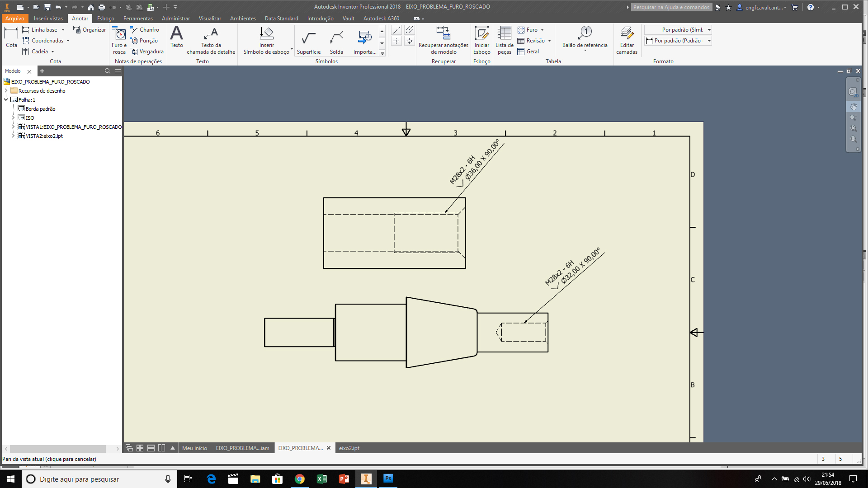Screen dimensions: 868x488
Task: Switch to the eixo2.ipt document tab
Action: [349, 448]
